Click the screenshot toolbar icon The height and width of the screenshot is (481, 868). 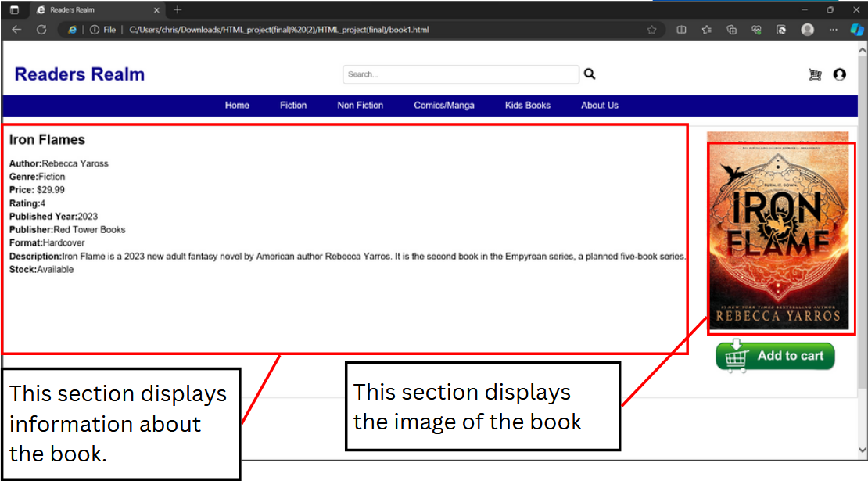(781, 30)
